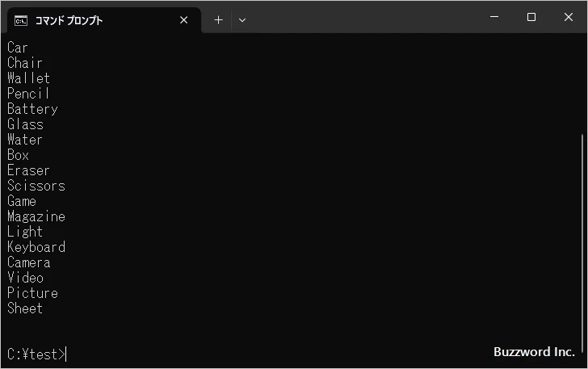Click the "Eraser" output line

click(x=29, y=170)
